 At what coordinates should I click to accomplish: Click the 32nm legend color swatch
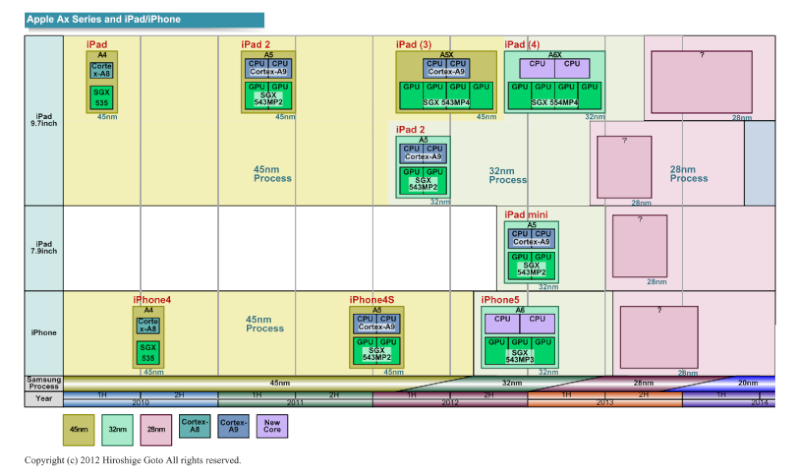point(117,430)
